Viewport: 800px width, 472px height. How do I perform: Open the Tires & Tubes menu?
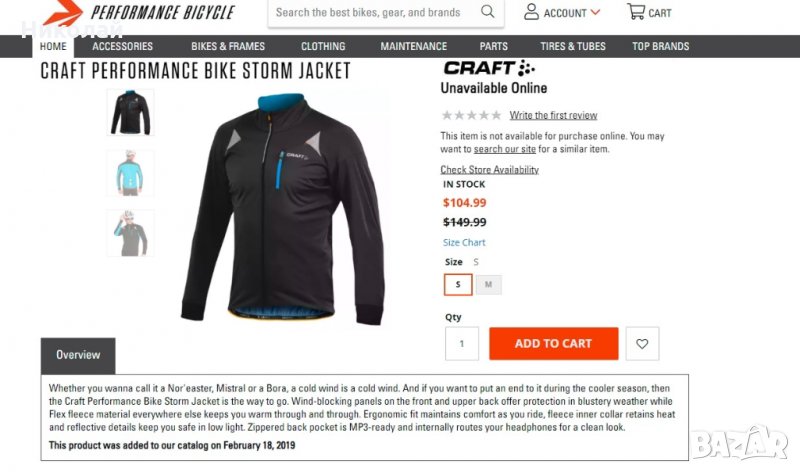point(572,46)
